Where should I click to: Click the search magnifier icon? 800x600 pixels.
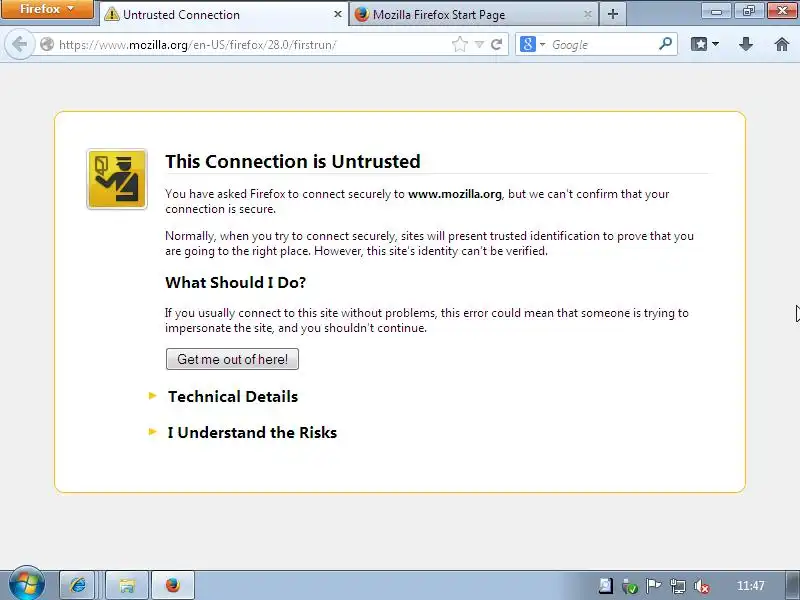(665, 44)
